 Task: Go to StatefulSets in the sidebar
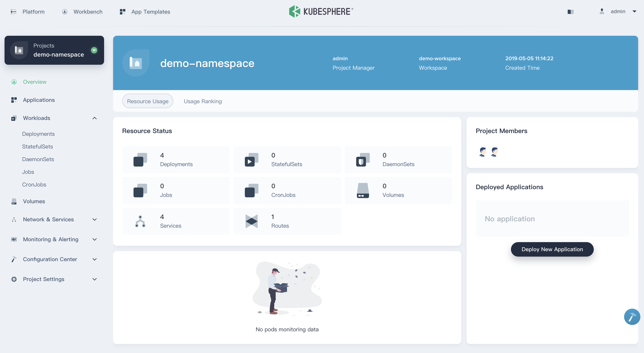(x=37, y=146)
